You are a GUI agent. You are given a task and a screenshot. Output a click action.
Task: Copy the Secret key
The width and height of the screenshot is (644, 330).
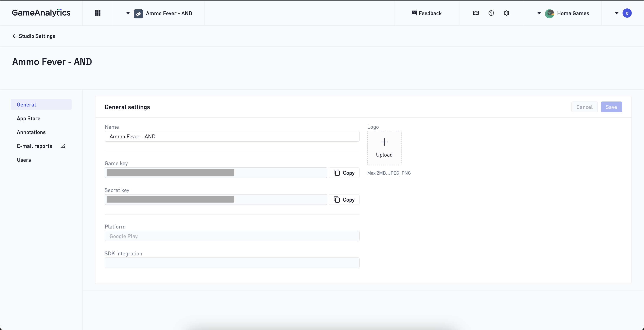pyautogui.click(x=344, y=200)
